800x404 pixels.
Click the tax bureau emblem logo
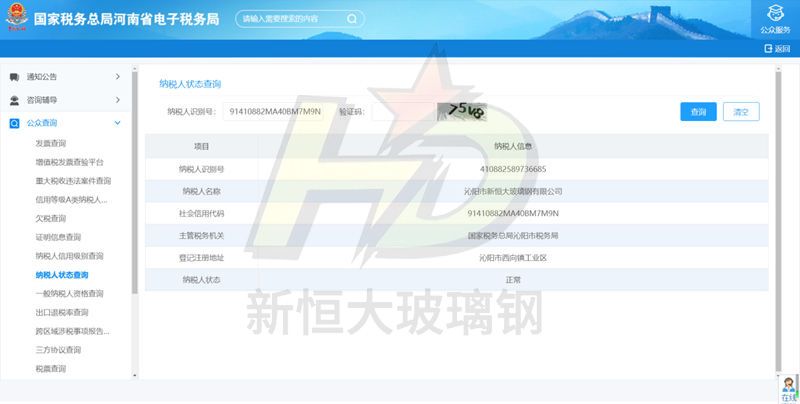tap(15, 19)
